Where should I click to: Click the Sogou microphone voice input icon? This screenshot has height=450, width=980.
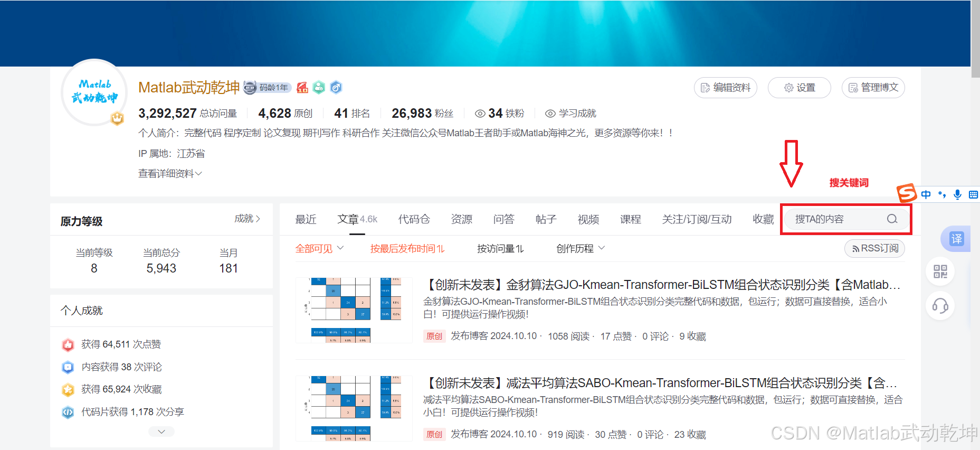click(x=957, y=194)
